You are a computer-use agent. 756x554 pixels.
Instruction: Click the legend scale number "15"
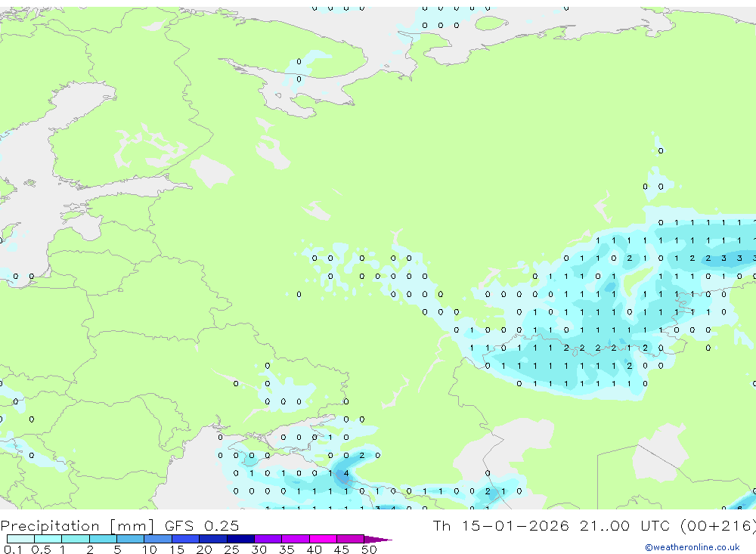177,549
